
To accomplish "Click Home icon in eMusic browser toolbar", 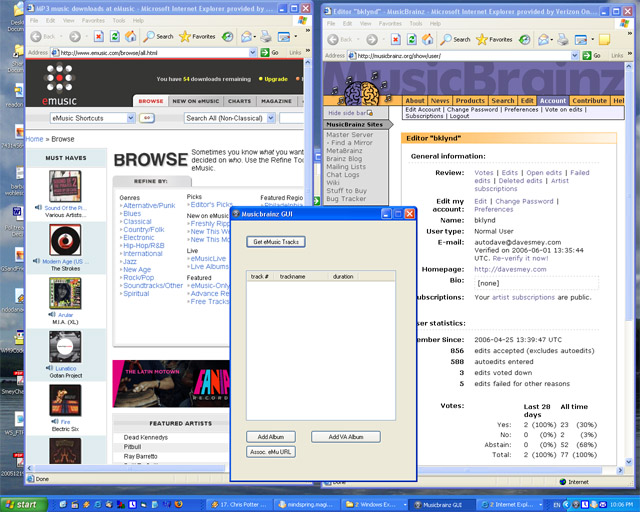I will (x=131, y=37).
